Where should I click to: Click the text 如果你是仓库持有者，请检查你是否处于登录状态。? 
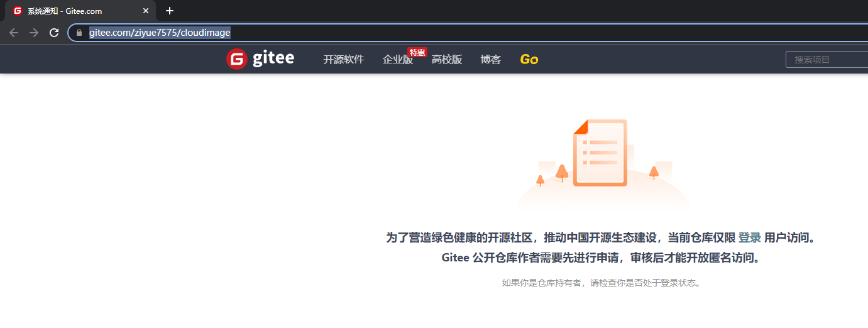coord(601,283)
